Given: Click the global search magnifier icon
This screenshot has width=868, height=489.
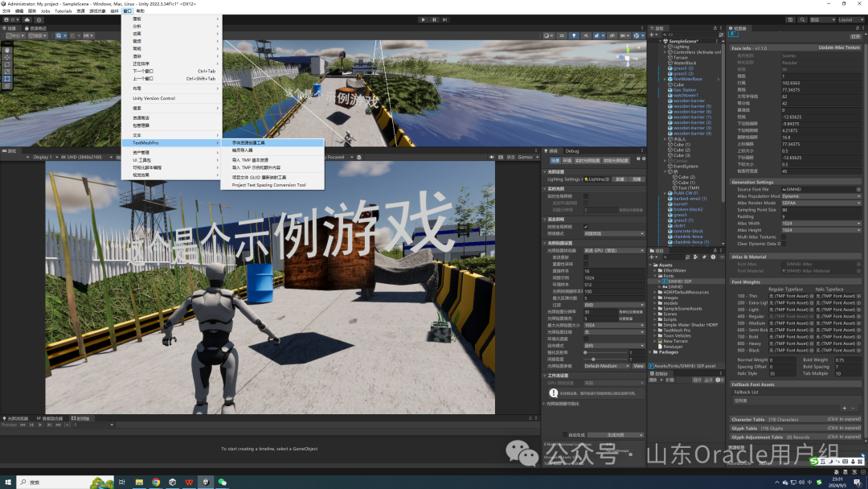Looking at the screenshot, I should pos(802,19).
